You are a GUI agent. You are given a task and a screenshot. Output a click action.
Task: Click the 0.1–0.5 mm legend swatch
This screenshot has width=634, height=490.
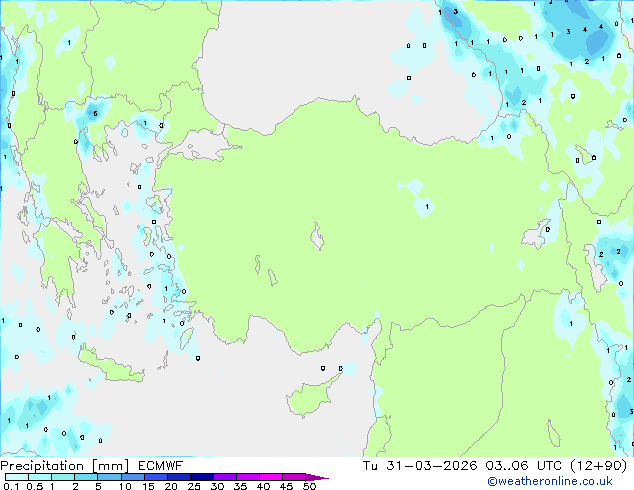coord(17,477)
